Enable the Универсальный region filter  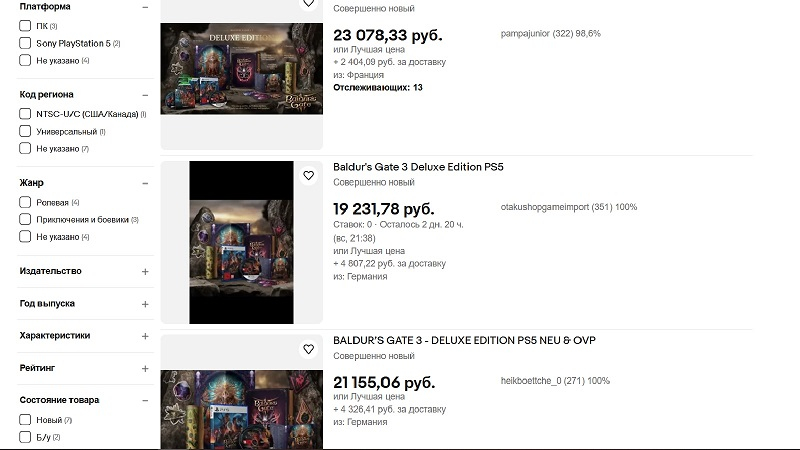(25, 131)
